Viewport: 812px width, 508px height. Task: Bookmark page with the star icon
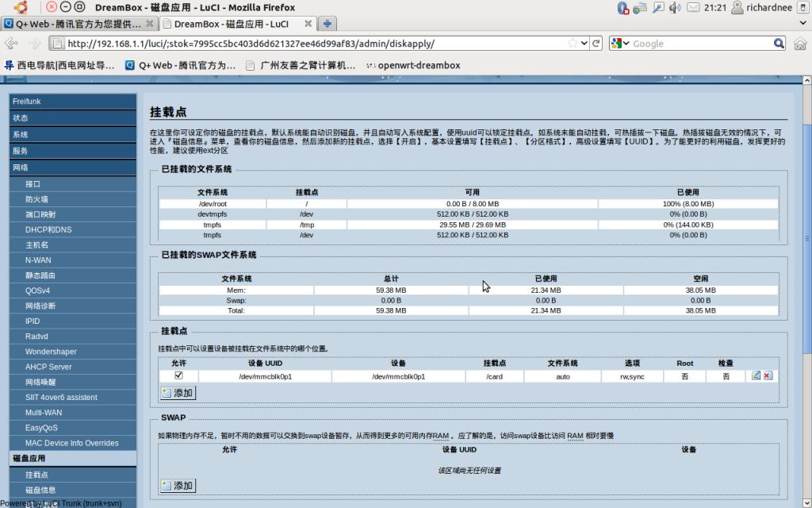click(x=573, y=44)
